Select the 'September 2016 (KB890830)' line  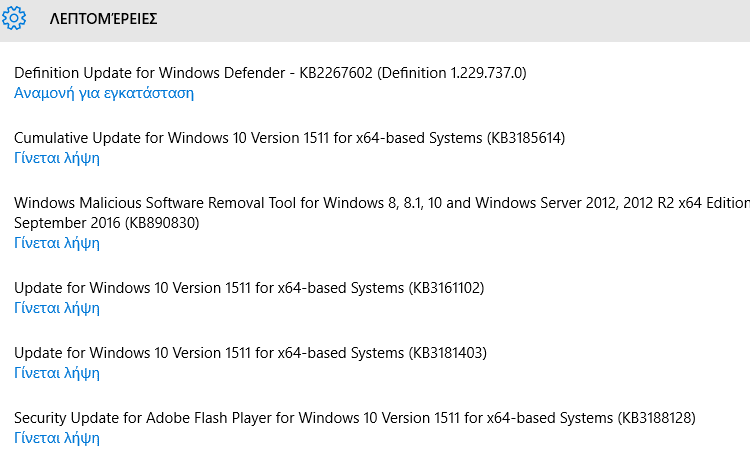(107, 223)
